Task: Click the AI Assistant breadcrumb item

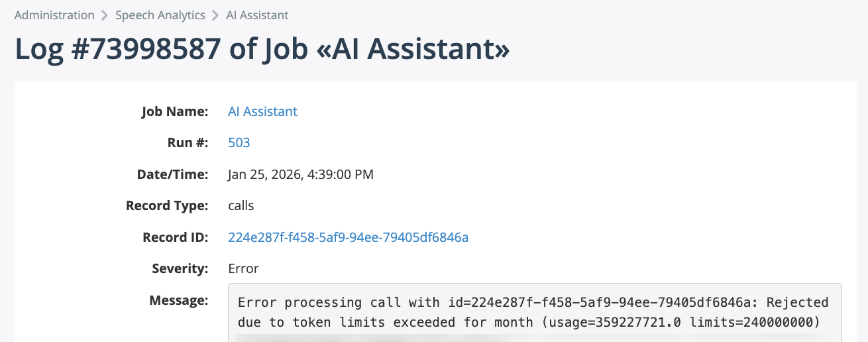Action: 257,15
